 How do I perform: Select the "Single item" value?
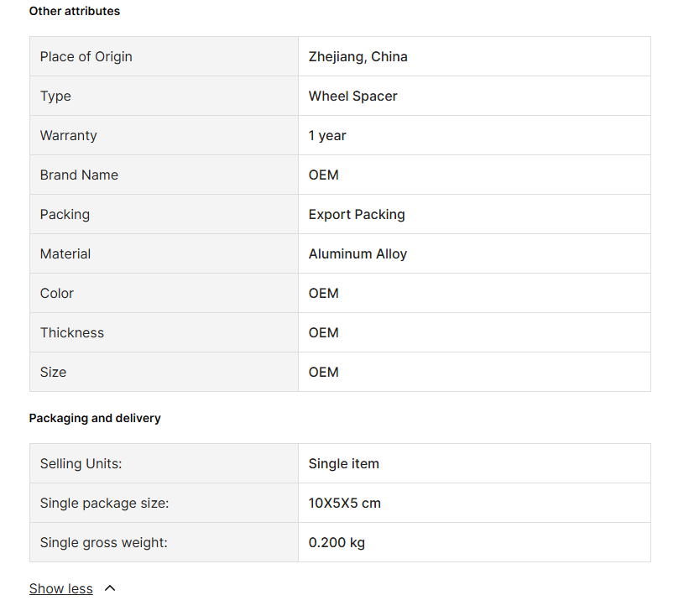pyautogui.click(x=344, y=464)
